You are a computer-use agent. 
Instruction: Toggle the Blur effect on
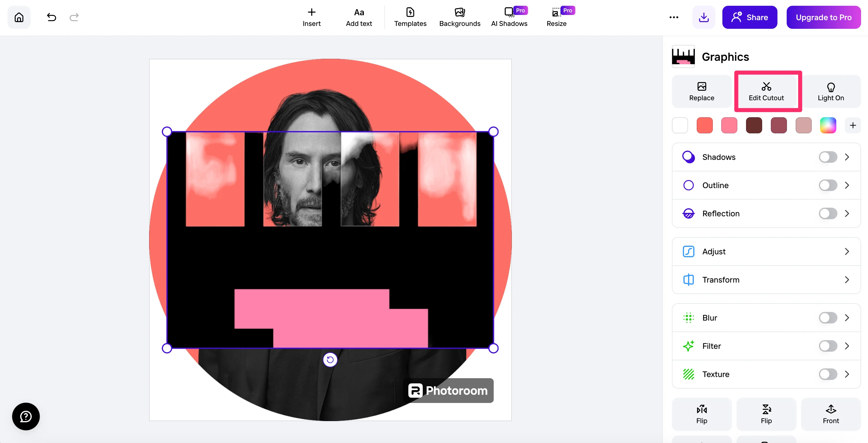[828, 318]
